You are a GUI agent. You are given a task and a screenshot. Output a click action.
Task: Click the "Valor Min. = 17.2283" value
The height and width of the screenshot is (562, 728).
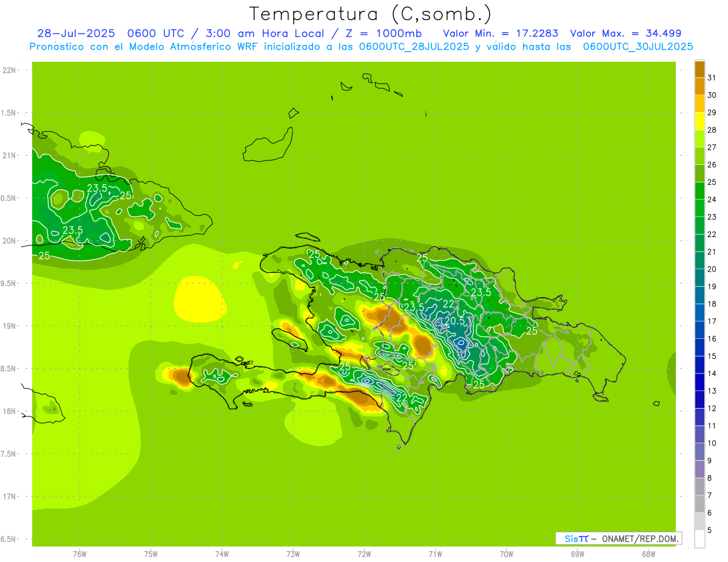pyautogui.click(x=500, y=33)
